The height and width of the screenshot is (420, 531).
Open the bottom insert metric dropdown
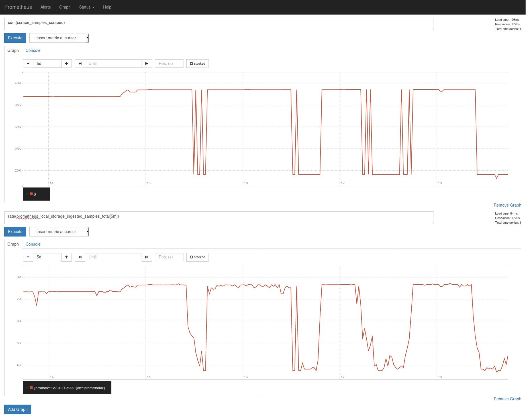(x=59, y=232)
